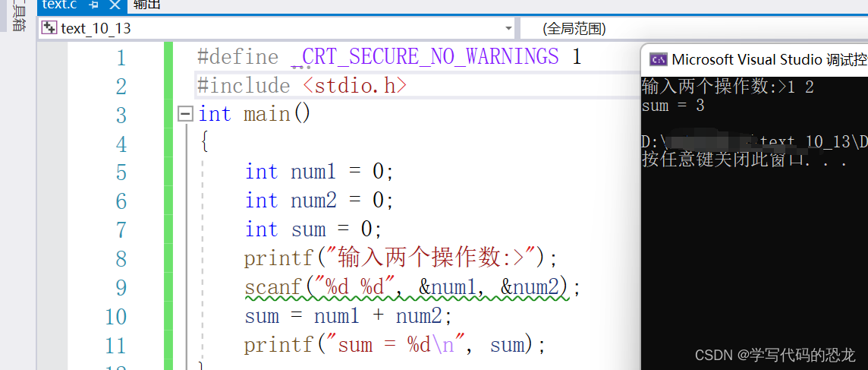This screenshot has height=370, width=868.
Task: Click the printf("sum = %d\n", sum) line
Action: pyautogui.click(x=395, y=346)
